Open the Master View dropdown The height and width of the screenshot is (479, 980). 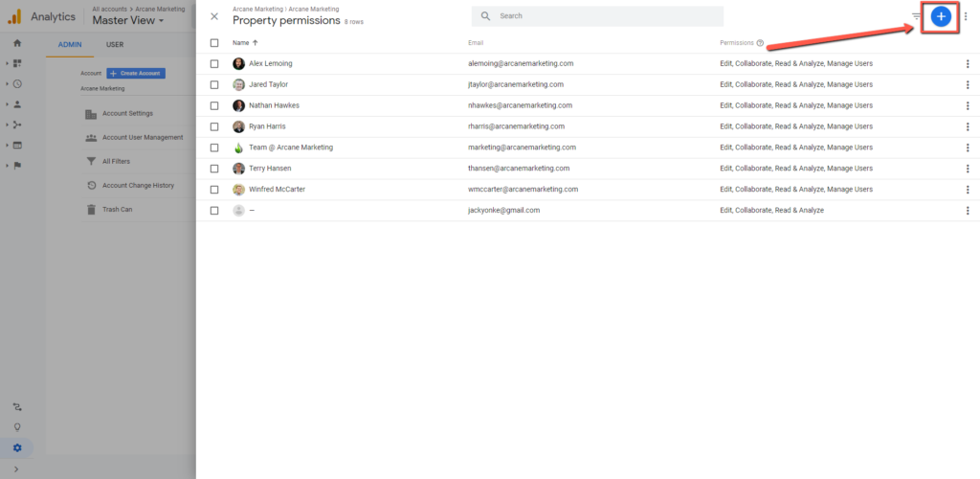(128, 21)
